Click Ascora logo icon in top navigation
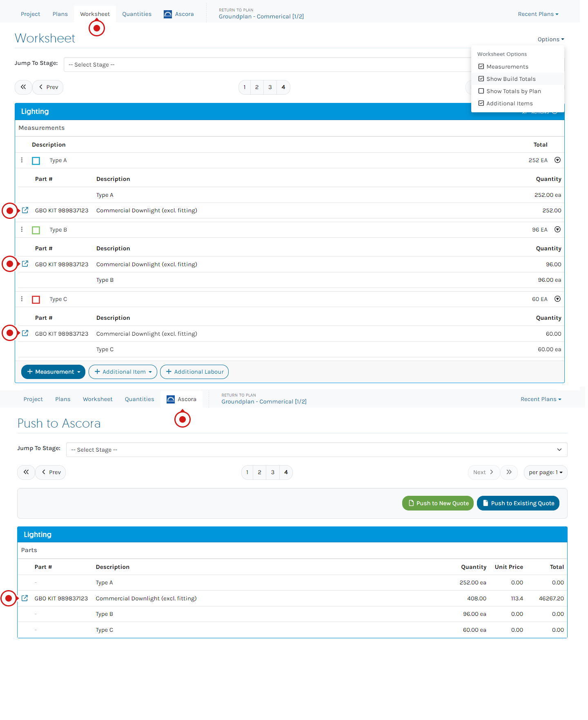 (168, 14)
